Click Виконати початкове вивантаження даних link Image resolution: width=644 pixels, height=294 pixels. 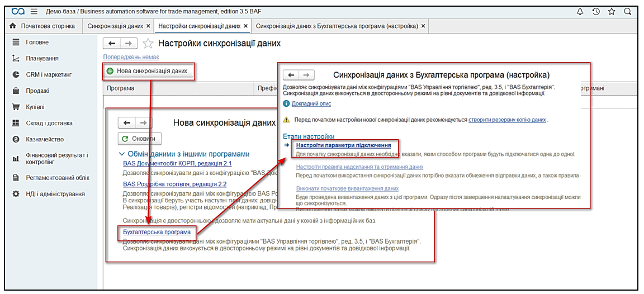click(348, 188)
